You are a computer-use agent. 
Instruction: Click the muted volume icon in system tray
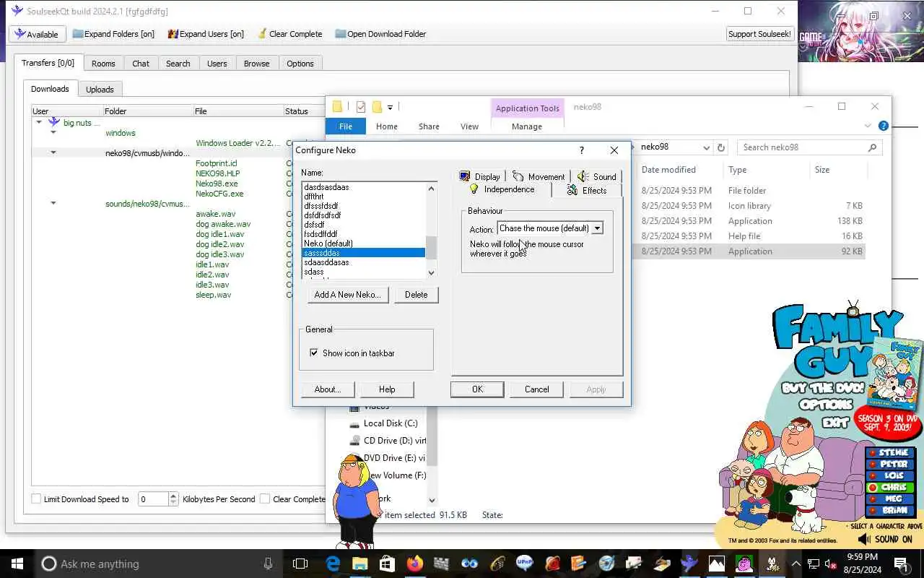(829, 564)
